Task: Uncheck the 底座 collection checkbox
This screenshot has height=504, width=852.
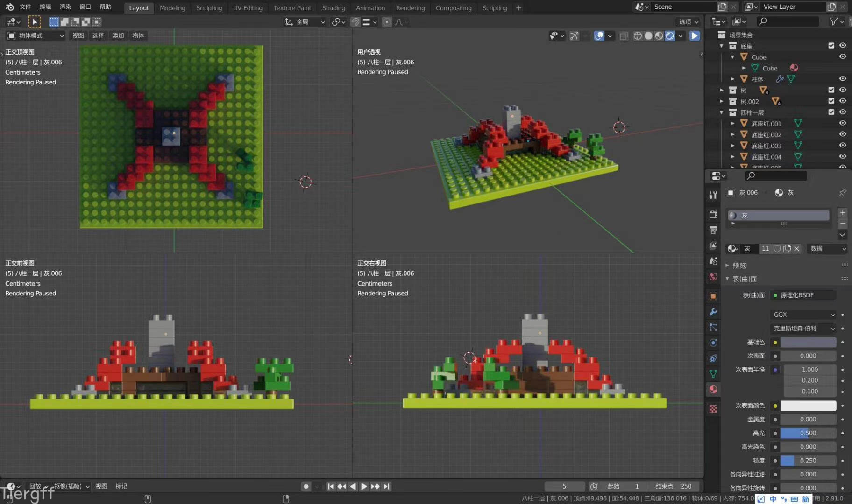Action: pyautogui.click(x=831, y=46)
